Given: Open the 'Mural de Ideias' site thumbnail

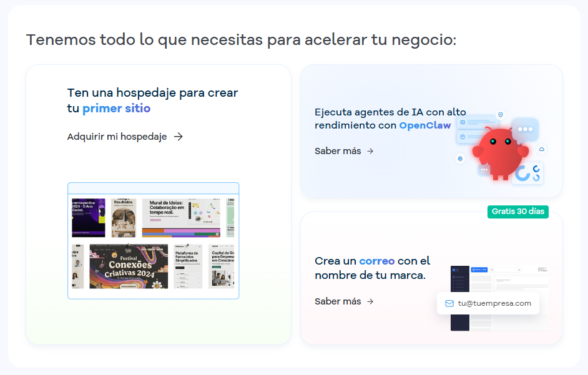Looking at the screenshot, I should point(181,218).
